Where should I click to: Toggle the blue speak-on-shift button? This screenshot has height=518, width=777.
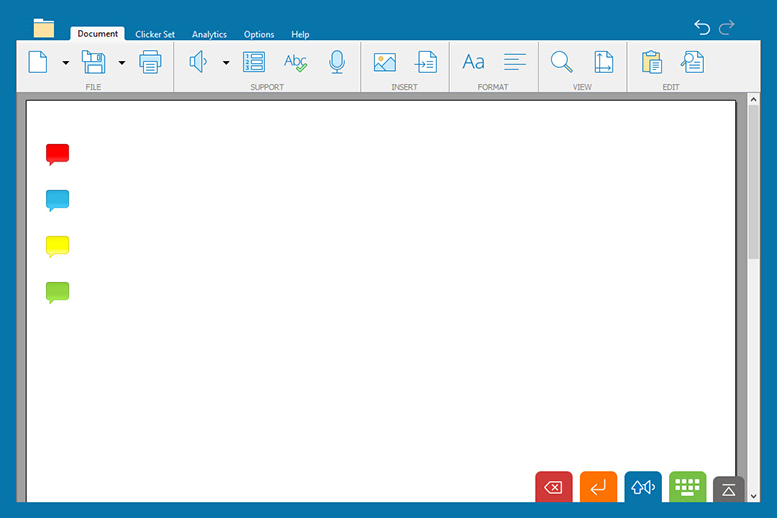[643, 487]
